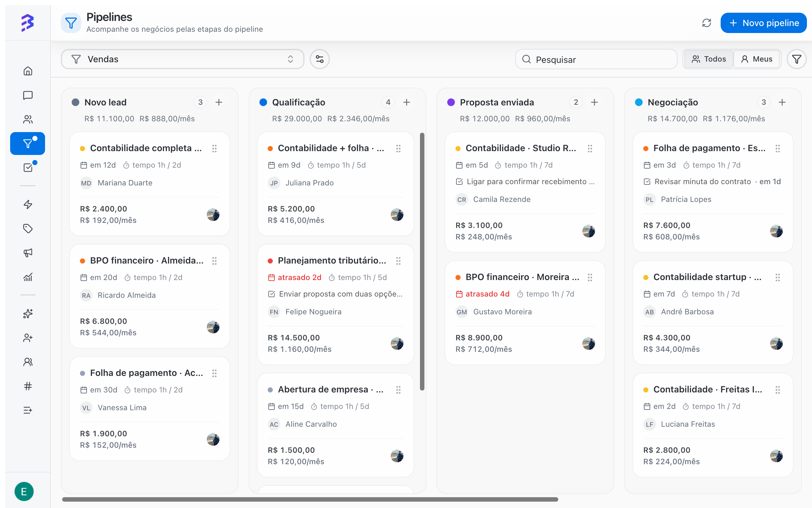Click the app logo at top left
The width and height of the screenshot is (812, 508).
pyautogui.click(x=28, y=23)
